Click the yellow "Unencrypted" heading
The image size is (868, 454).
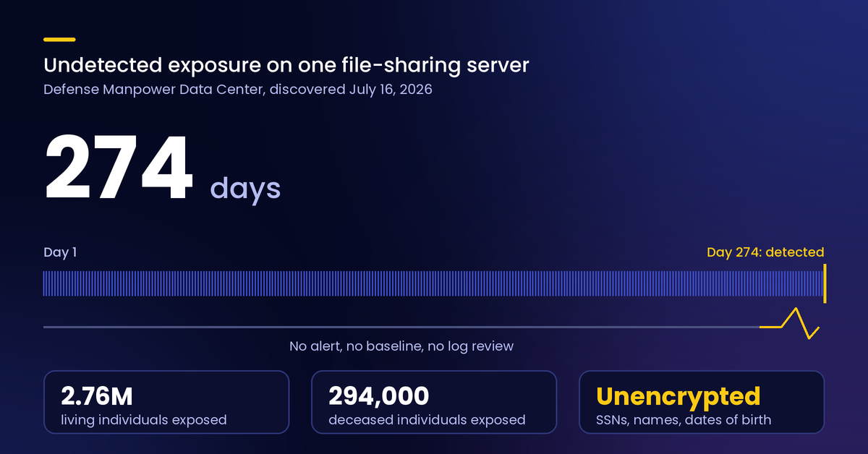point(678,396)
